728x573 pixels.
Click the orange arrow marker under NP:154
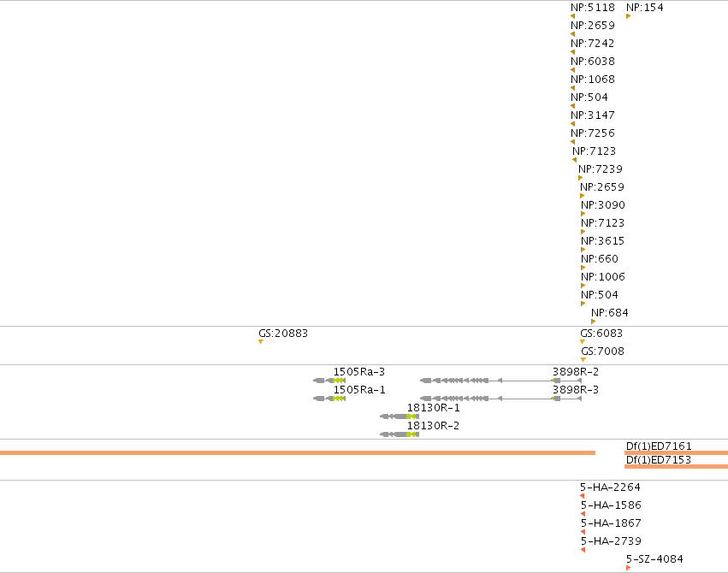(x=629, y=16)
